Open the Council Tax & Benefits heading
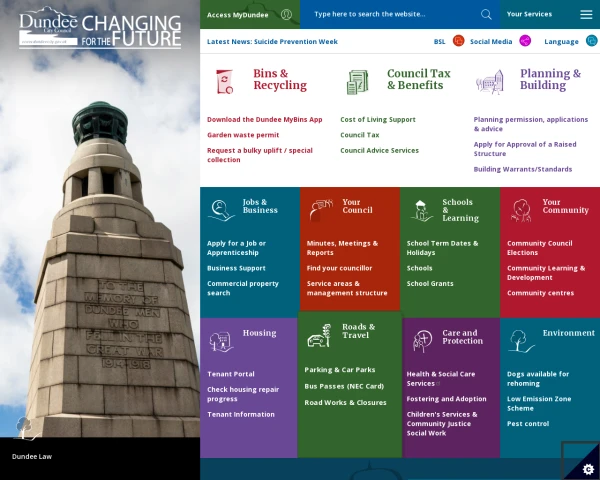The width and height of the screenshot is (600, 480). (x=419, y=79)
